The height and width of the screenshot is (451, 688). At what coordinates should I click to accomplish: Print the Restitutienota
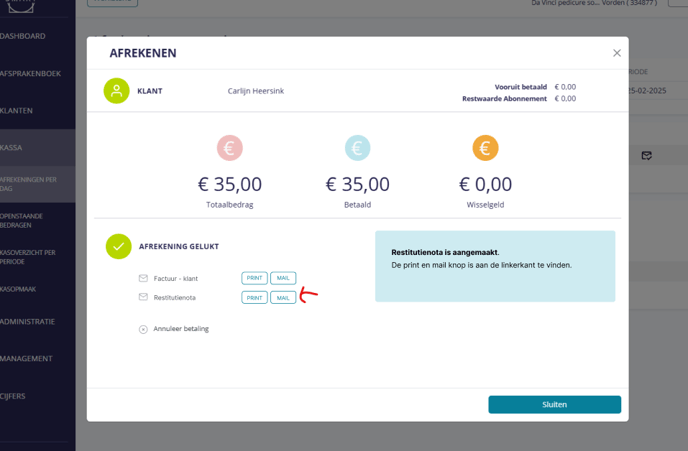click(254, 297)
